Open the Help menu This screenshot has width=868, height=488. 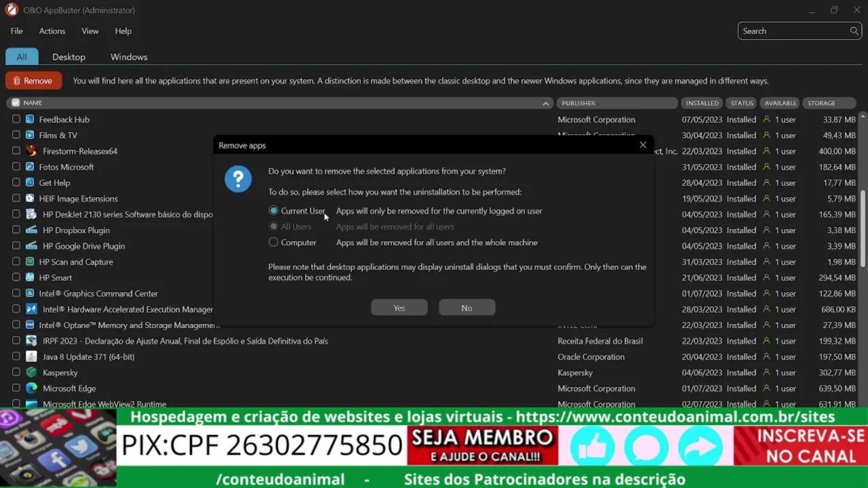coord(123,31)
